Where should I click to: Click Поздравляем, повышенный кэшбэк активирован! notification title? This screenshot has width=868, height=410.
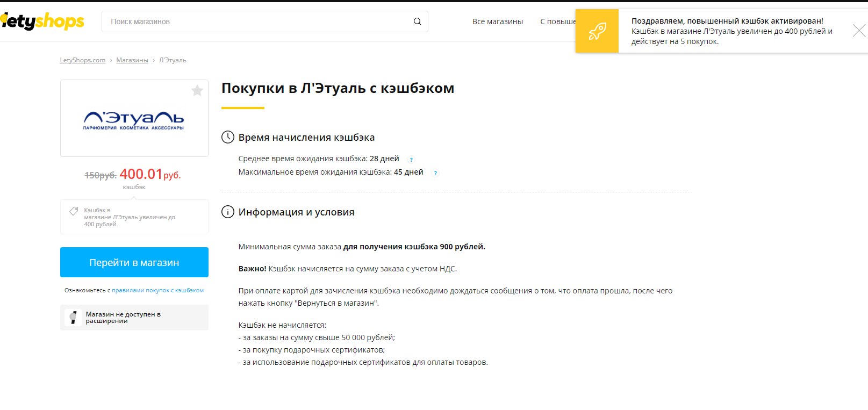(x=727, y=21)
